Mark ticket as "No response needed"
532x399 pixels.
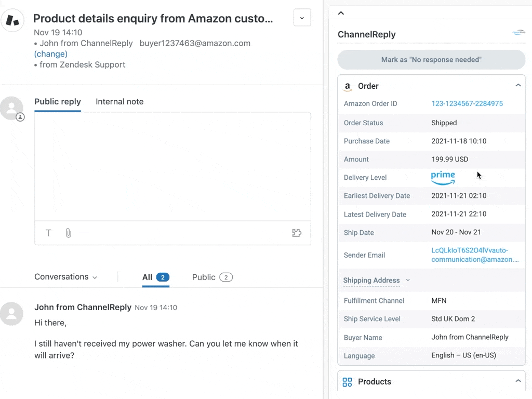(431, 60)
